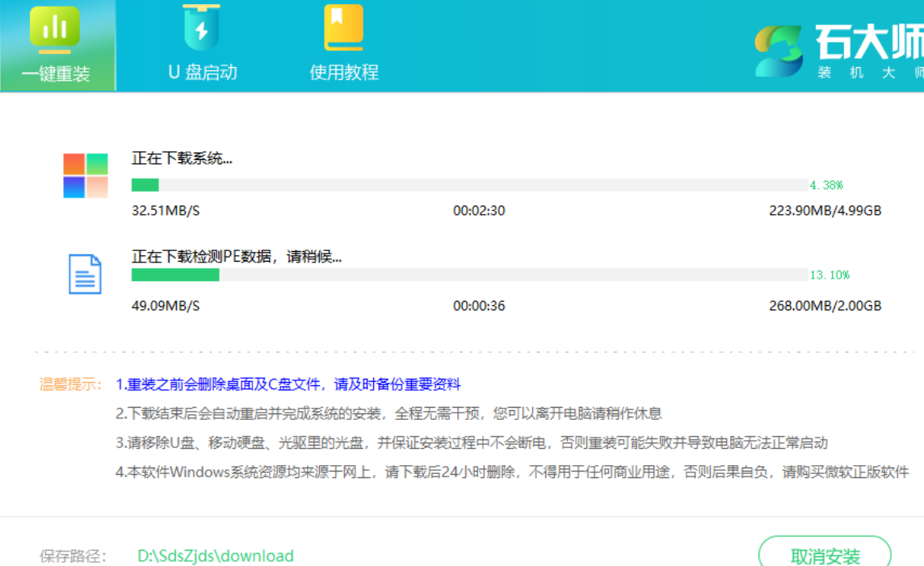This screenshot has height=566, width=924.
Task: Click the 32.51MB/S download speed
Action: [x=166, y=211]
